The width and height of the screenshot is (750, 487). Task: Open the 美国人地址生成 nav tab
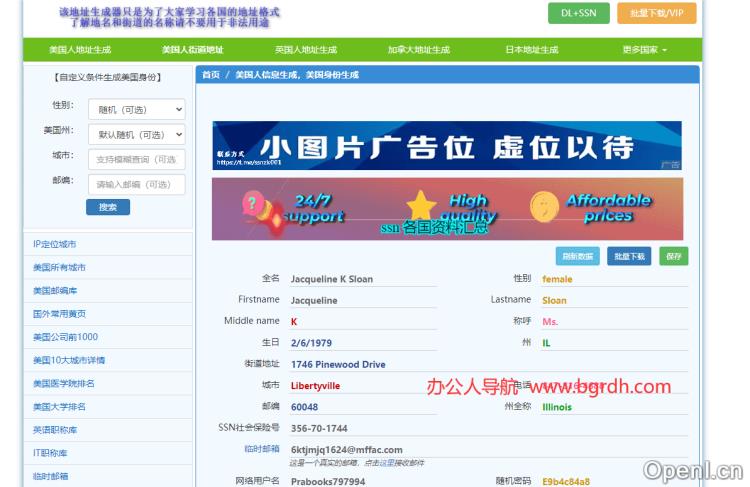(80, 49)
